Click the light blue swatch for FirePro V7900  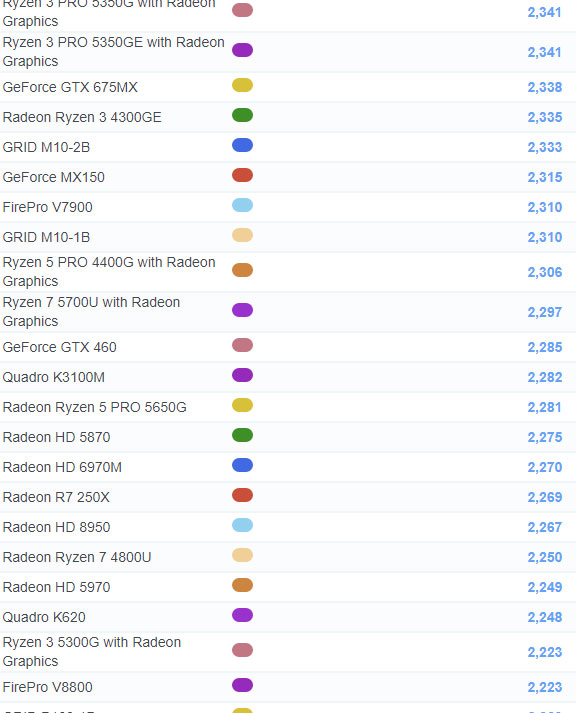coord(242,205)
